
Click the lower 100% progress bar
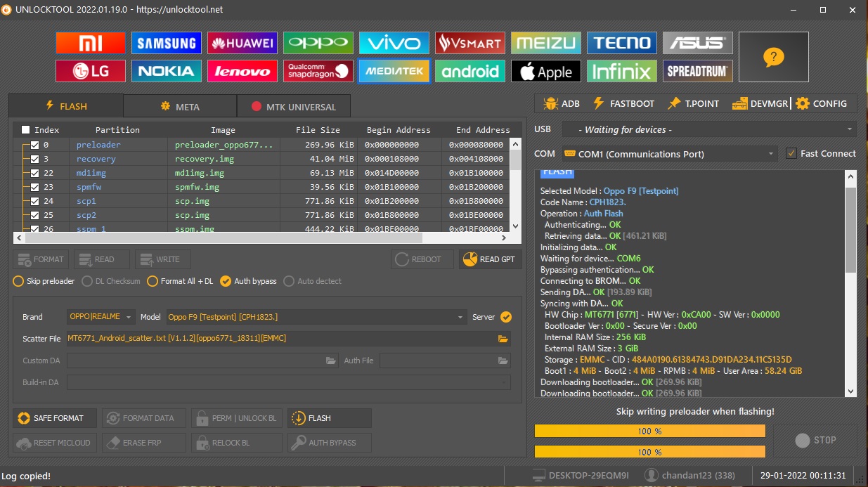pos(650,451)
